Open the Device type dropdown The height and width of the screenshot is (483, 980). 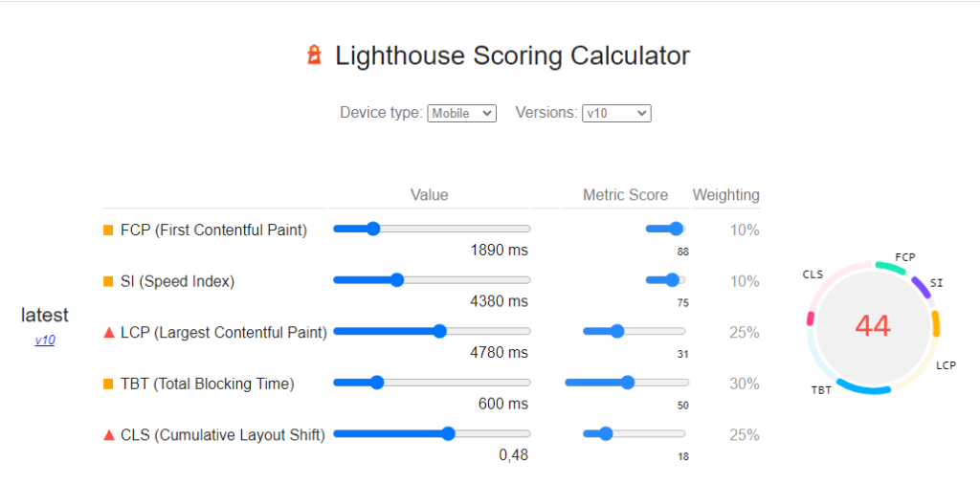tap(461, 113)
